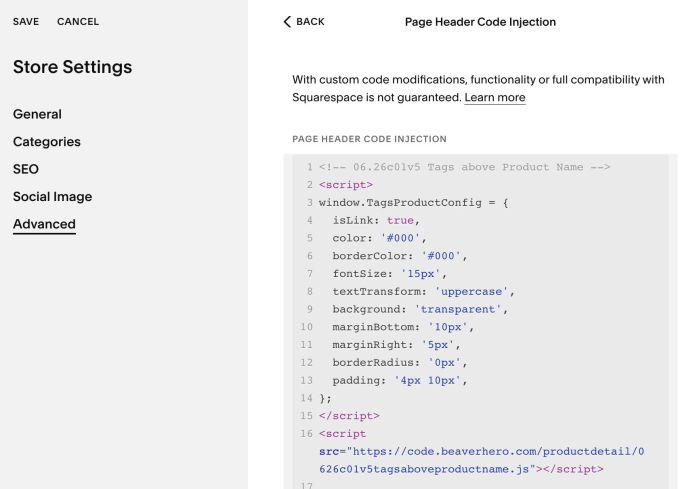This screenshot has height=489, width=700.
Task: Click the comment line 'Tags above Product Name'
Action: pyautogui.click(x=464, y=167)
